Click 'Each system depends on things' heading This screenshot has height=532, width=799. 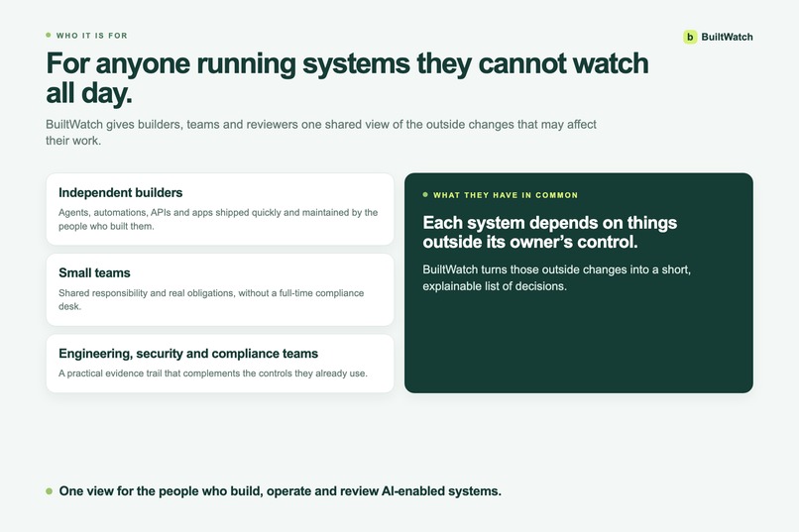550,232
